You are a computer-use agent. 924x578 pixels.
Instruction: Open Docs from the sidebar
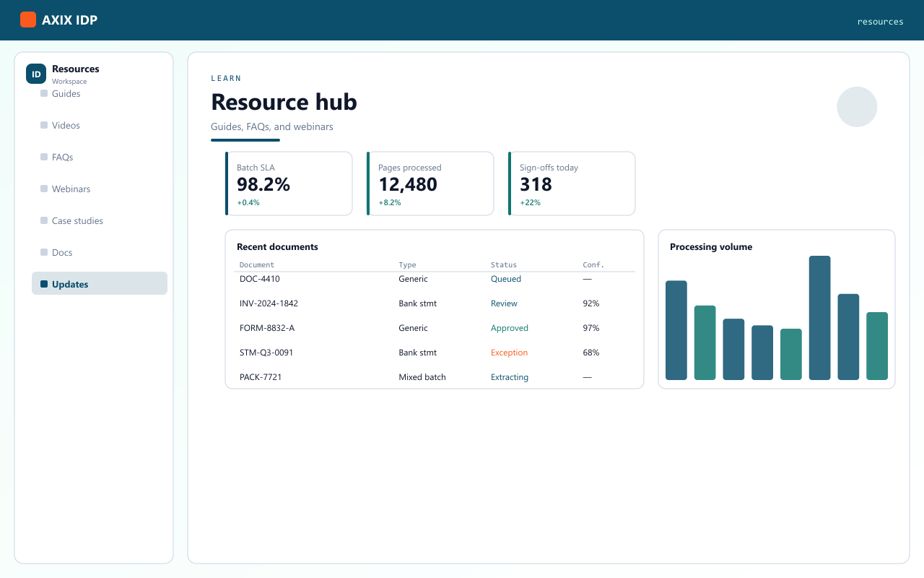pyautogui.click(x=100, y=253)
